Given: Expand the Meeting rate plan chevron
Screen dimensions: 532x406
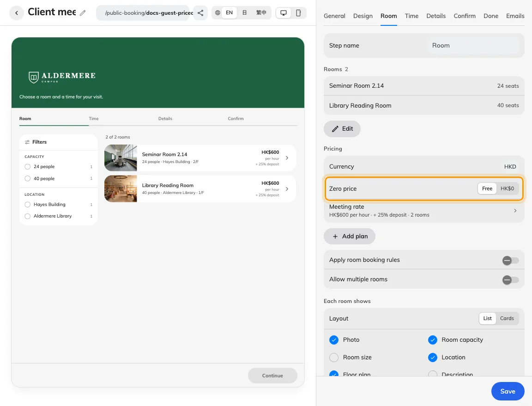Looking at the screenshot, I should 515,211.
